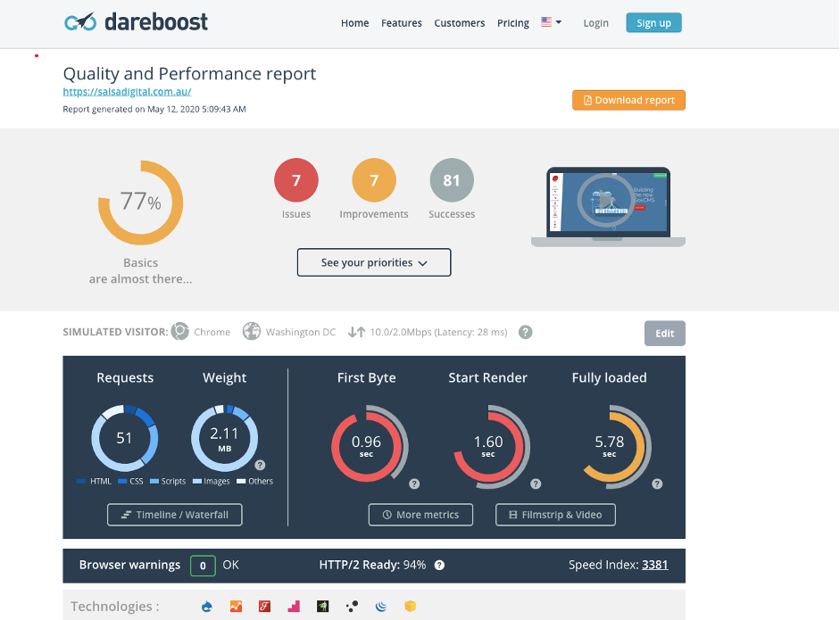
Task: Click the 77% Basics score gauge
Action: (x=140, y=203)
